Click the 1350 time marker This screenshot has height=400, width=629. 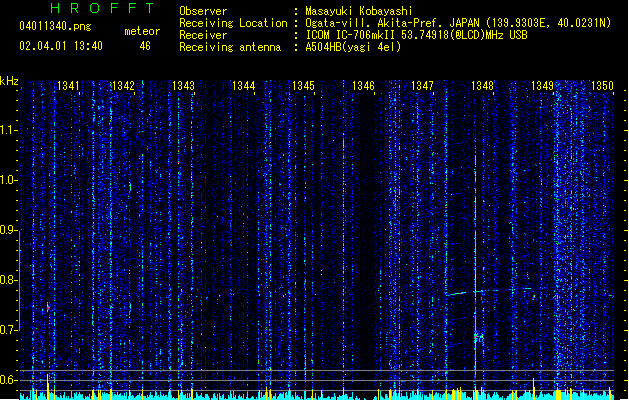[602, 85]
